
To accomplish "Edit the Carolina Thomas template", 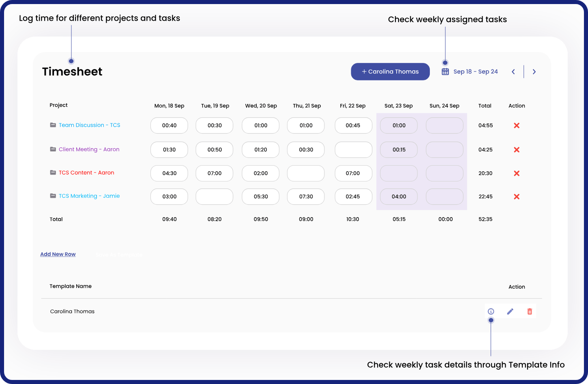I will tap(510, 311).
